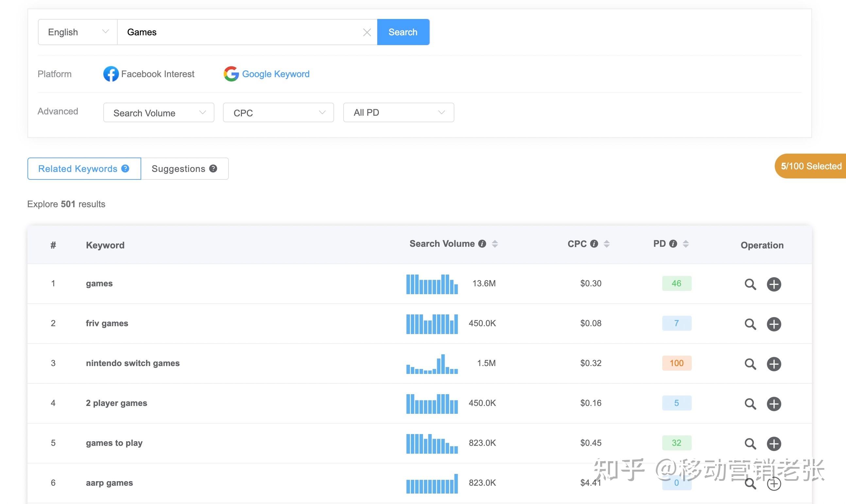Click the keyword text 'games to play'

(x=114, y=443)
